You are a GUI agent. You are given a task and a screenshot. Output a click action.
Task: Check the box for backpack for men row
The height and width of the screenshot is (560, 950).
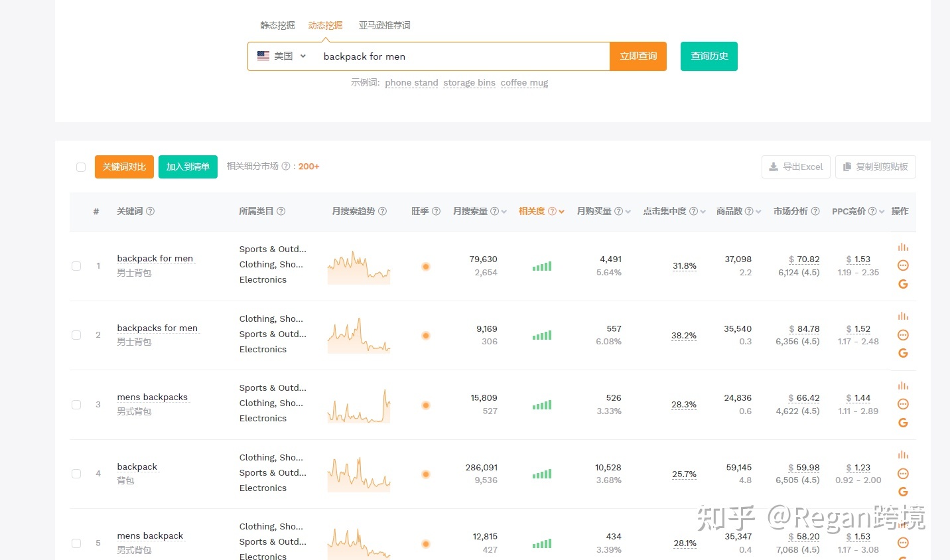click(76, 266)
